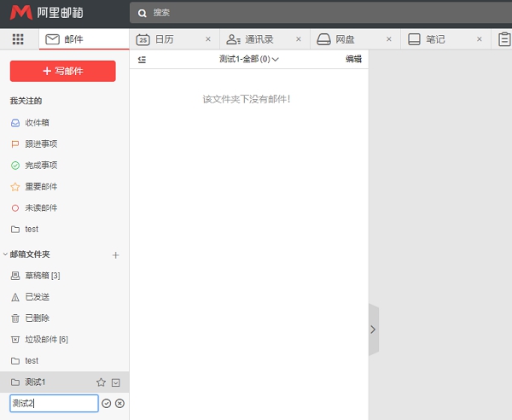The height and width of the screenshot is (420, 512).
Task: Close the 通讯录 tab
Action: 298,39
